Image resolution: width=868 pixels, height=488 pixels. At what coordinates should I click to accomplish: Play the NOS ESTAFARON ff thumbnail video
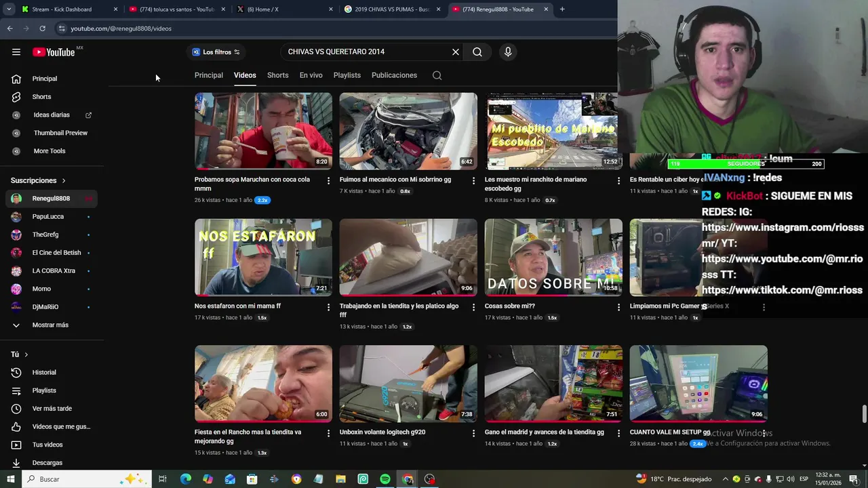point(263,258)
